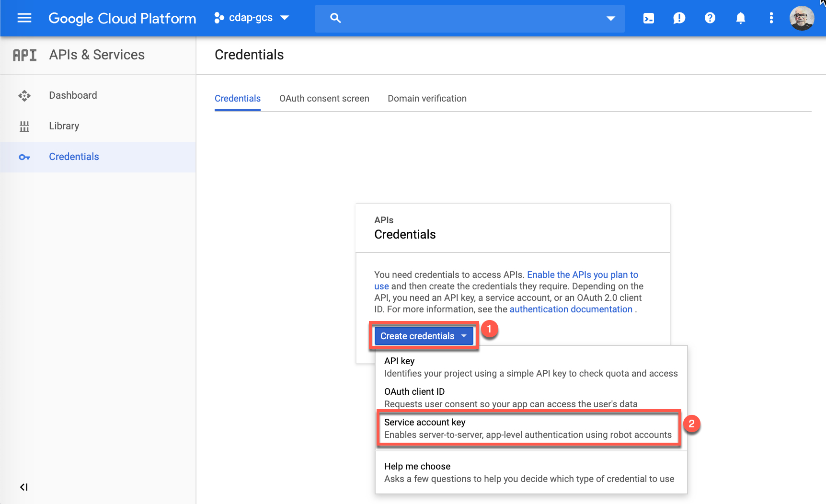826x504 pixels.
Task: Click the Dashboard sidebar icon
Action: 24,96
